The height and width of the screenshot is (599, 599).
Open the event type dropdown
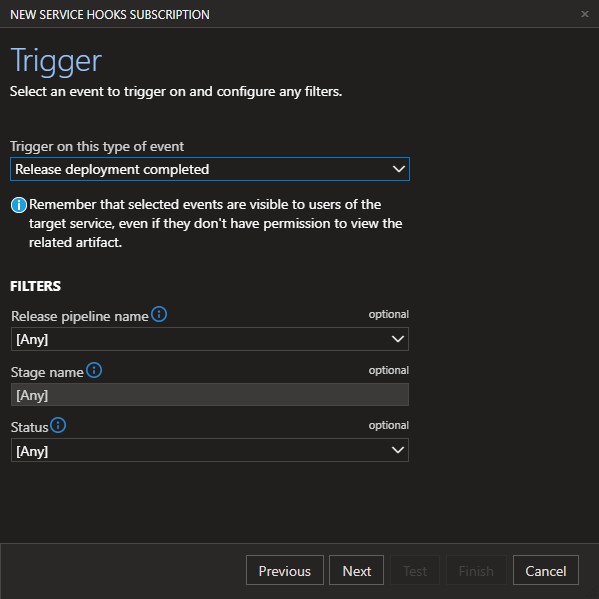click(210, 169)
